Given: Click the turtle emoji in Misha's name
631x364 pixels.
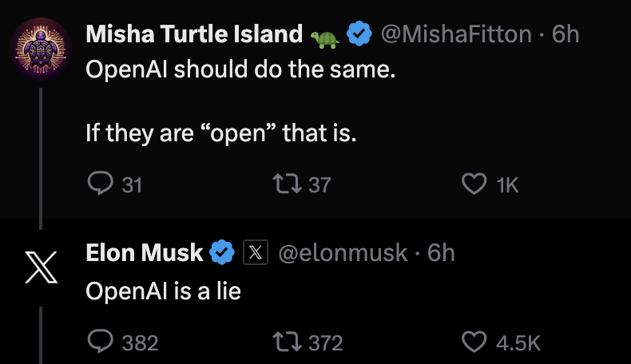Looking at the screenshot, I should click(325, 36).
